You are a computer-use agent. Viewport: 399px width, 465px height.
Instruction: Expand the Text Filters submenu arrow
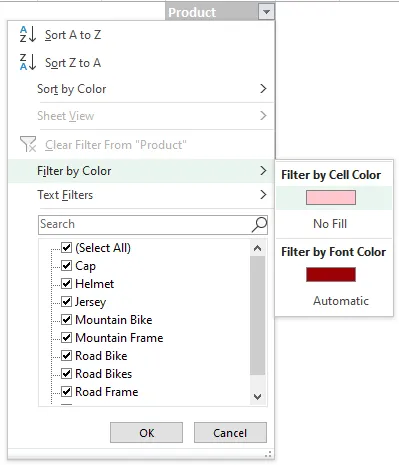pyautogui.click(x=263, y=195)
